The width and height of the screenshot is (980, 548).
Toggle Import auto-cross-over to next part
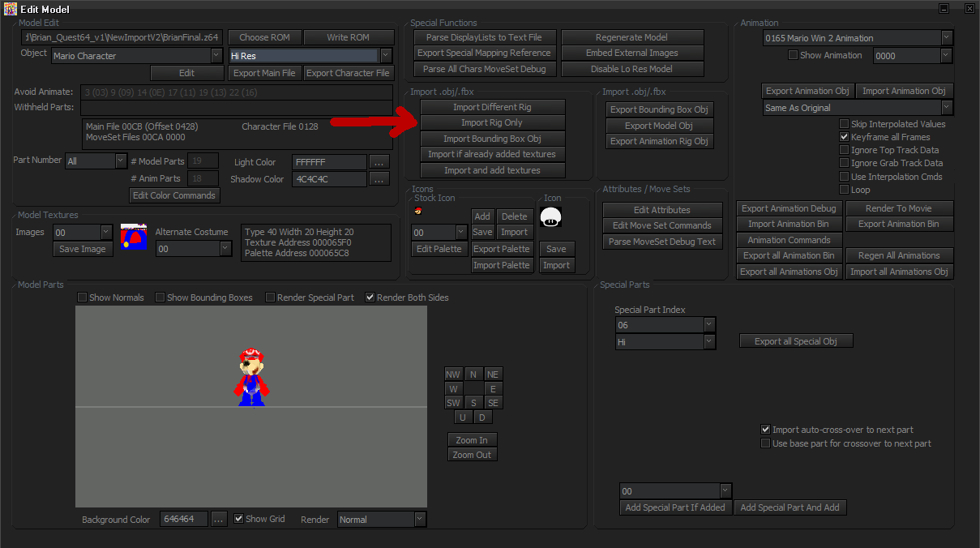765,430
